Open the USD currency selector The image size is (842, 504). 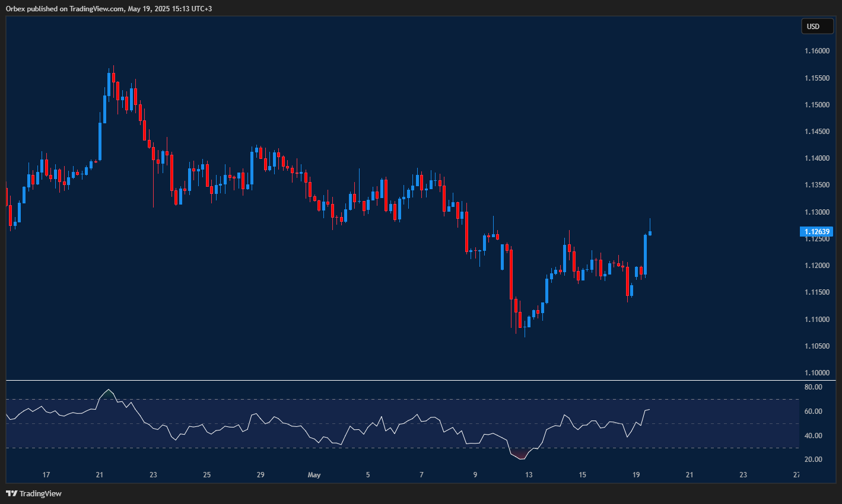click(816, 26)
